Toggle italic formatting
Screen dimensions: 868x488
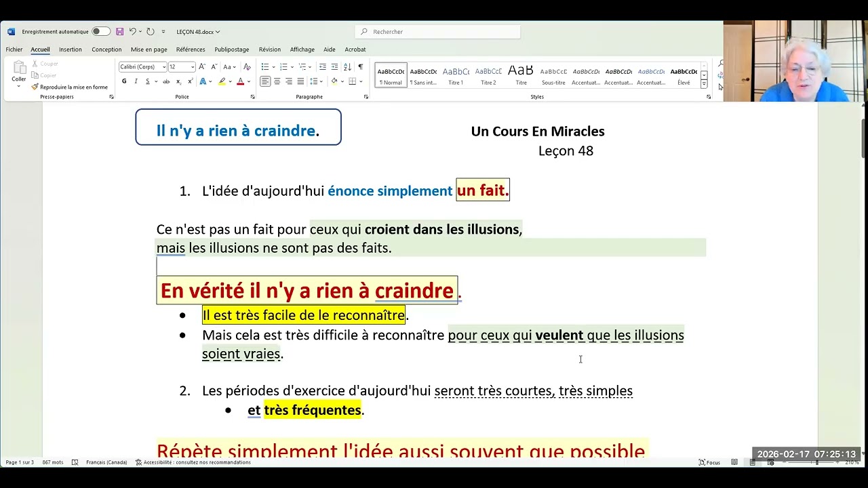click(x=136, y=81)
